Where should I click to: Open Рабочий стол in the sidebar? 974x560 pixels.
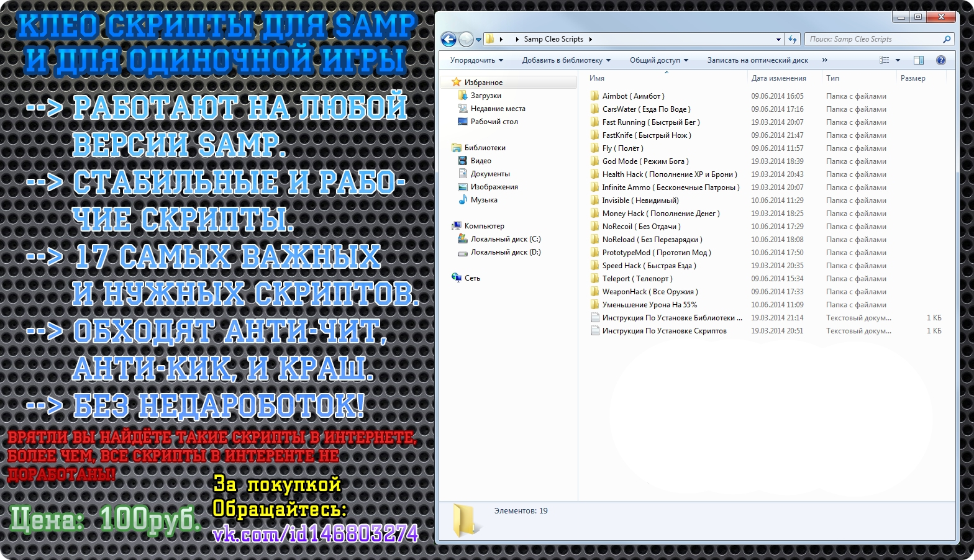494,122
